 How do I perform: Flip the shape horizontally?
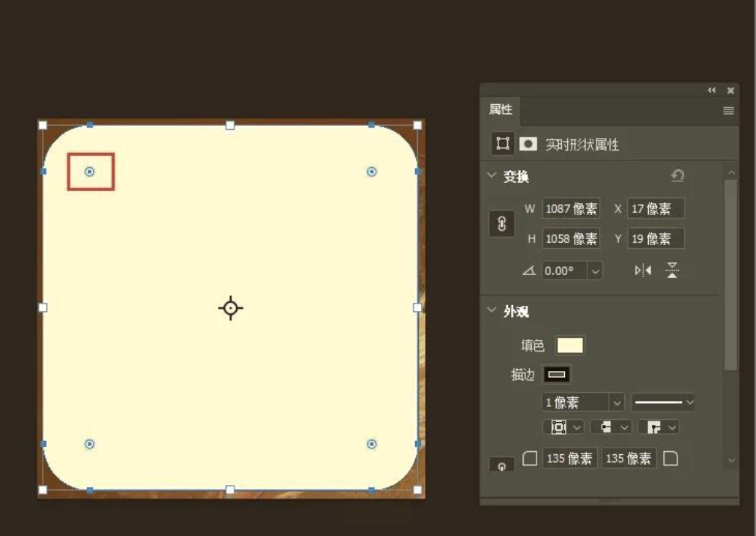pos(643,270)
